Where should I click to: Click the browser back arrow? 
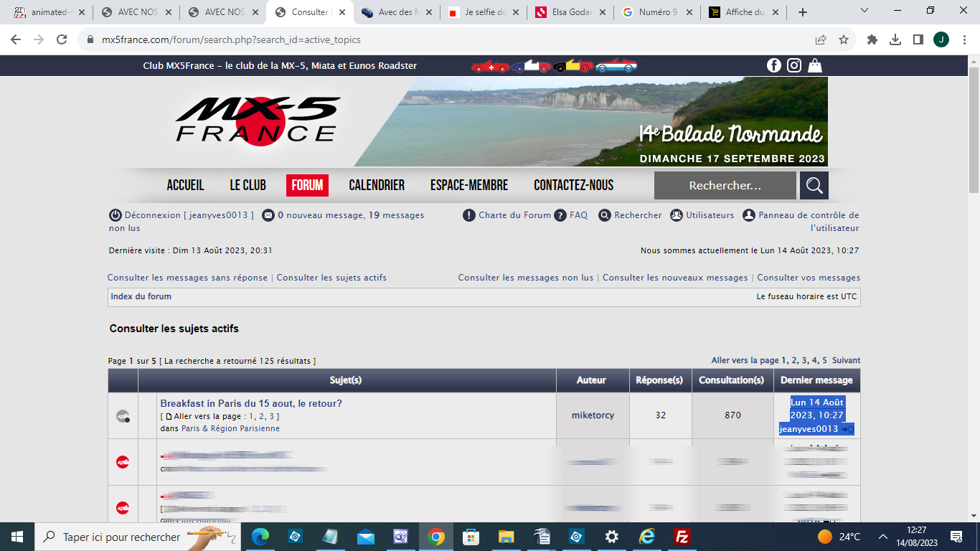click(x=16, y=40)
